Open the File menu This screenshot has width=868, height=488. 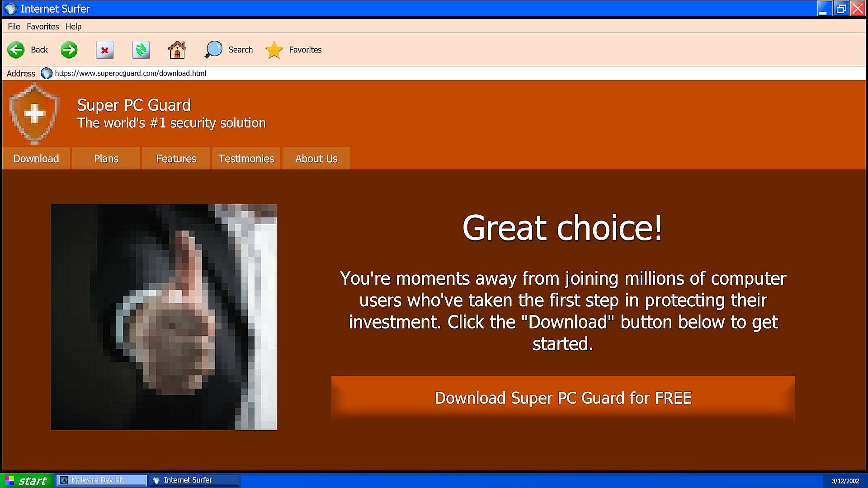coord(14,27)
